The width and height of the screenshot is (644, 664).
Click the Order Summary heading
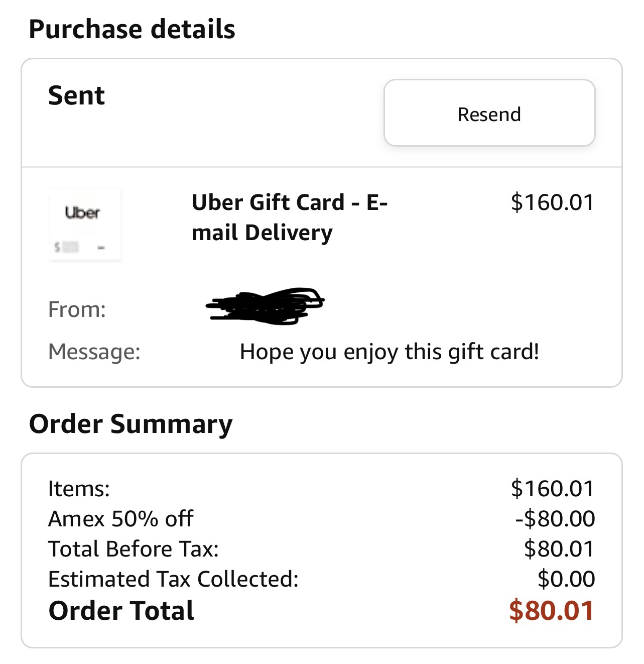pos(131,424)
